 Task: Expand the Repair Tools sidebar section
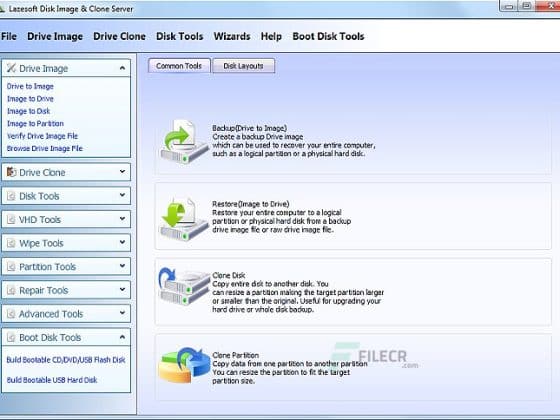122,290
